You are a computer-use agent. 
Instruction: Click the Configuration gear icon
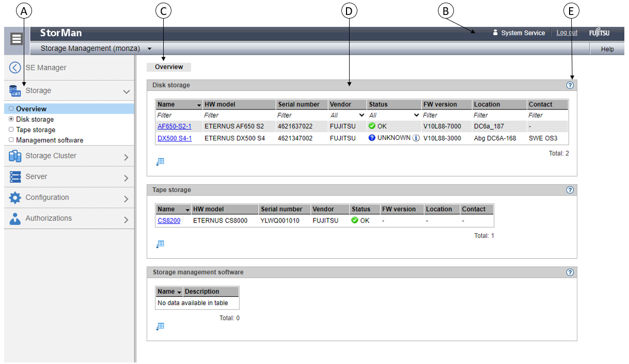pos(15,198)
